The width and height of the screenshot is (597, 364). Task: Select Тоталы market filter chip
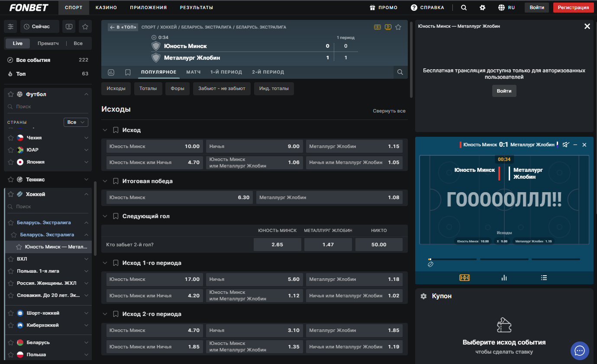pos(148,88)
